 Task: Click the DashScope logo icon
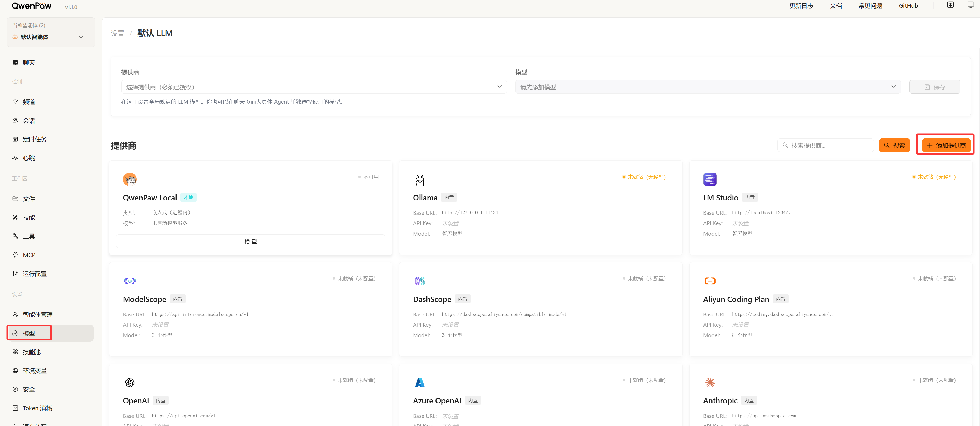pos(420,281)
